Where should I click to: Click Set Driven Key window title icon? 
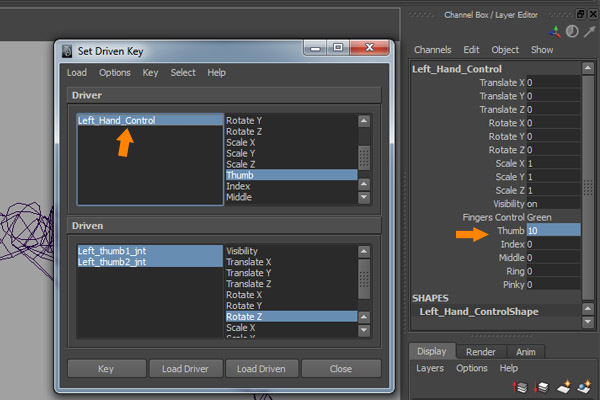67,51
